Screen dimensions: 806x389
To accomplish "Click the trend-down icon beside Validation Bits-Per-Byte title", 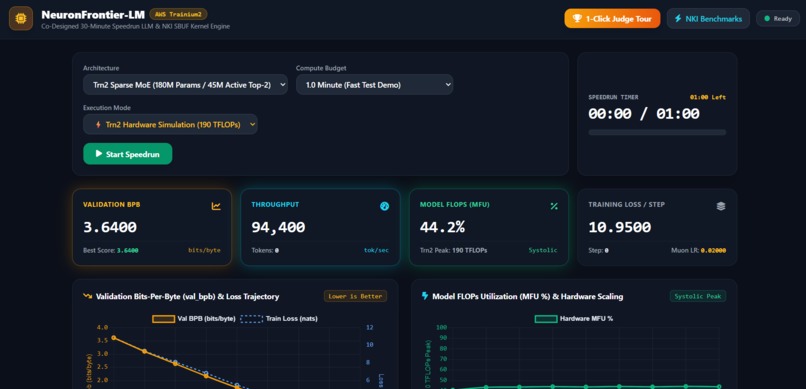I will pos(88,297).
